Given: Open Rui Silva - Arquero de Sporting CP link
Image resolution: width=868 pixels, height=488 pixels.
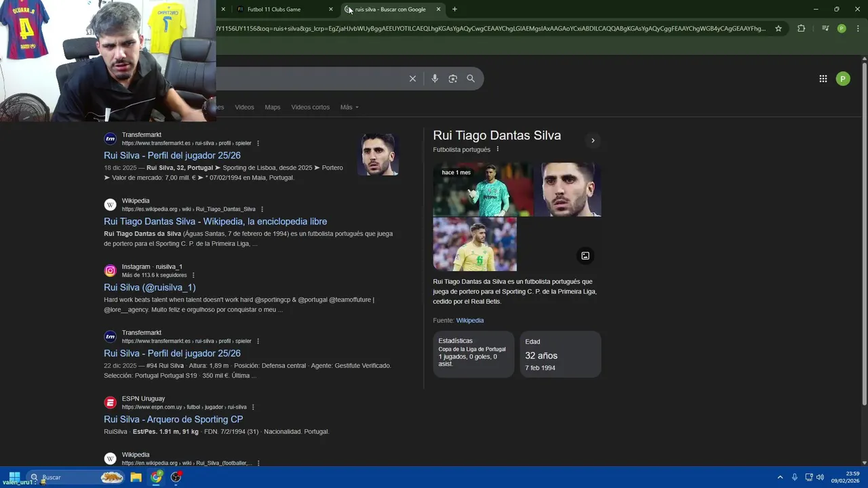Looking at the screenshot, I should [174, 419].
